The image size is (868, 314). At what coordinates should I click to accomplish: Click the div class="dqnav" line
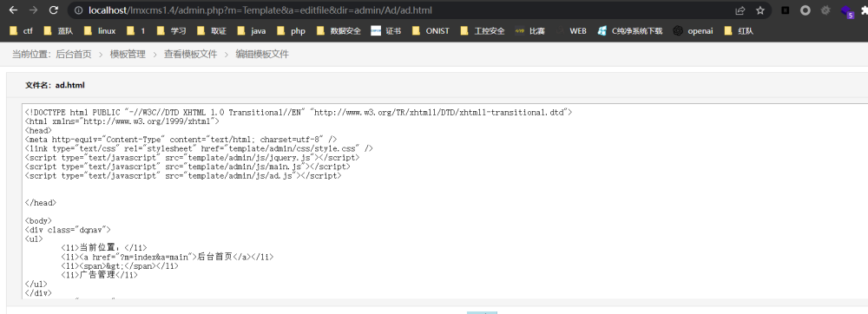[x=68, y=229]
